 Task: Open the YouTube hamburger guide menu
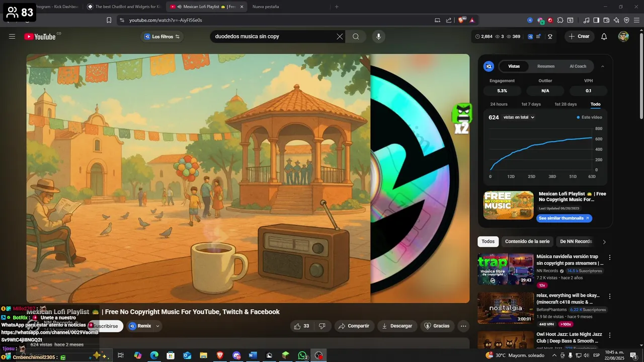[x=12, y=36]
